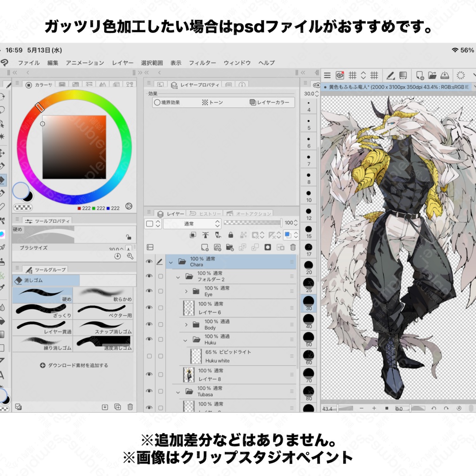Viewport: 476px width, 476px height.
Task: Choose the 軟らかめ eraser sub tool
Action: (103, 295)
